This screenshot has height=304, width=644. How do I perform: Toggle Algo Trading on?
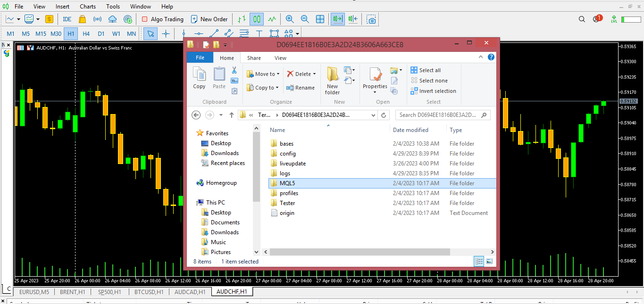163,19
